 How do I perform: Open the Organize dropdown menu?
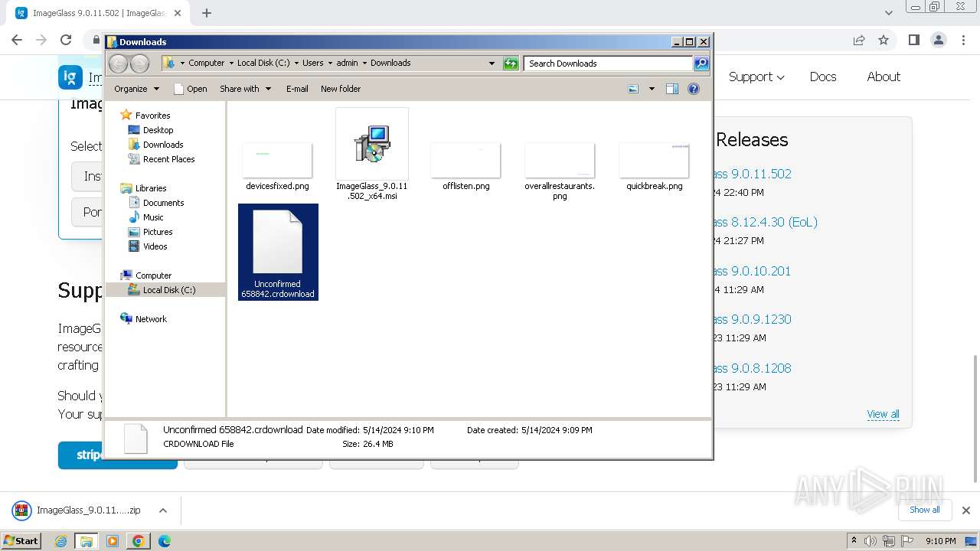[x=136, y=89]
